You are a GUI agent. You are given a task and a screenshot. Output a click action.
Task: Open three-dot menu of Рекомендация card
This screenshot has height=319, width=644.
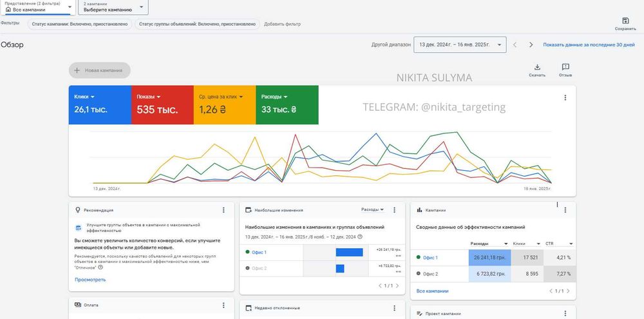223,210
